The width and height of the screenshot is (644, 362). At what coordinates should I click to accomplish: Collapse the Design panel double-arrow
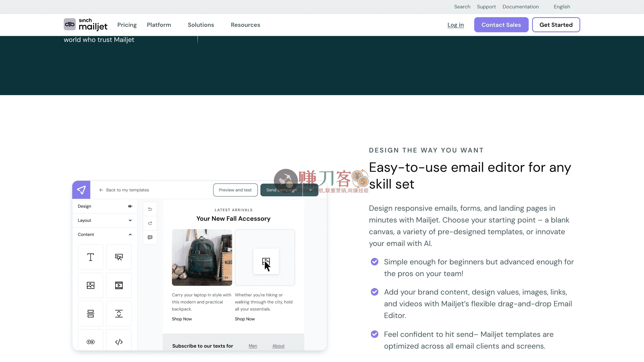(130, 206)
